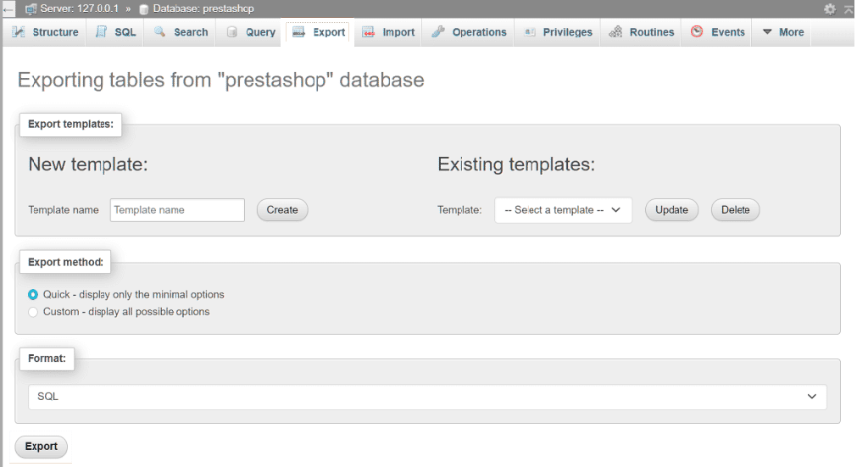The width and height of the screenshot is (868, 467).
Task: Click the Delete template button
Action: coord(735,210)
